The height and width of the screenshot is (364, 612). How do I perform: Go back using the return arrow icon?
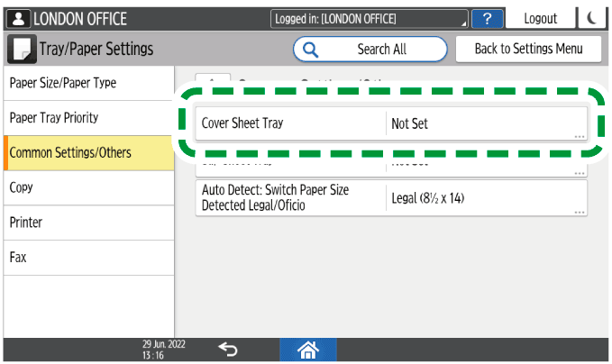tap(229, 349)
